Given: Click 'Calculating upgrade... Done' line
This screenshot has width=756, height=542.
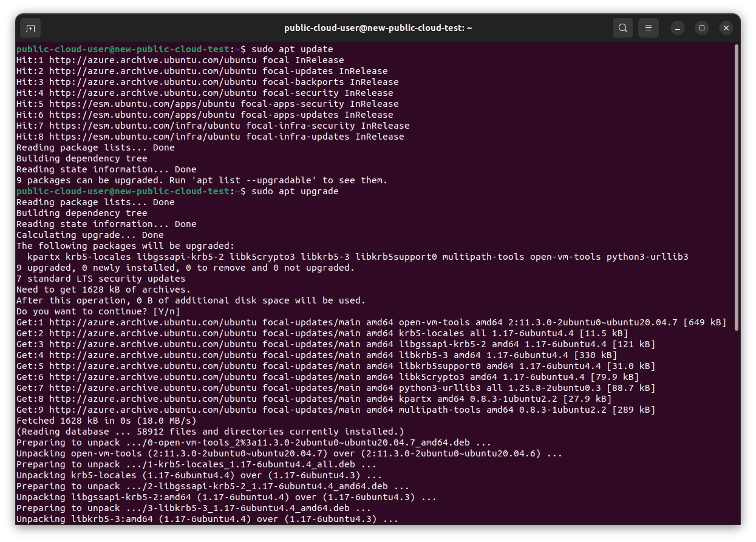Looking at the screenshot, I should coord(90,235).
